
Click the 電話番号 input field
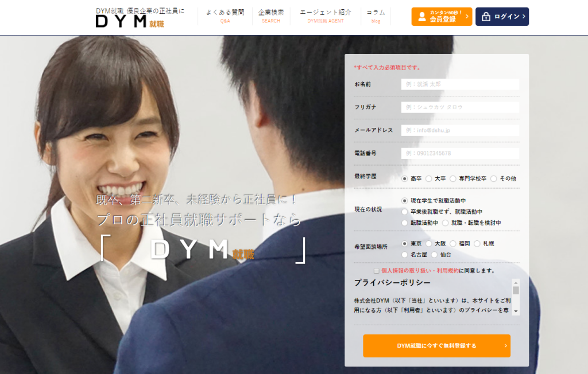(x=460, y=153)
